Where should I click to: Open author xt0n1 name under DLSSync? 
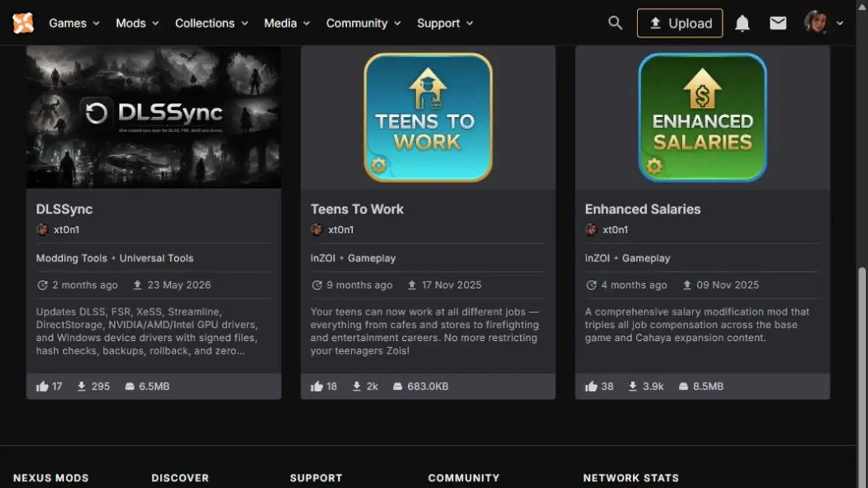[66, 230]
